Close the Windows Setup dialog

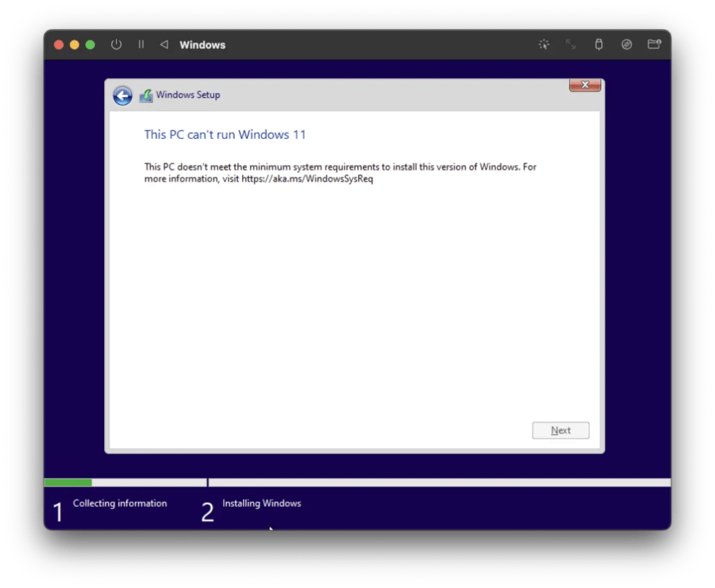tap(585, 84)
